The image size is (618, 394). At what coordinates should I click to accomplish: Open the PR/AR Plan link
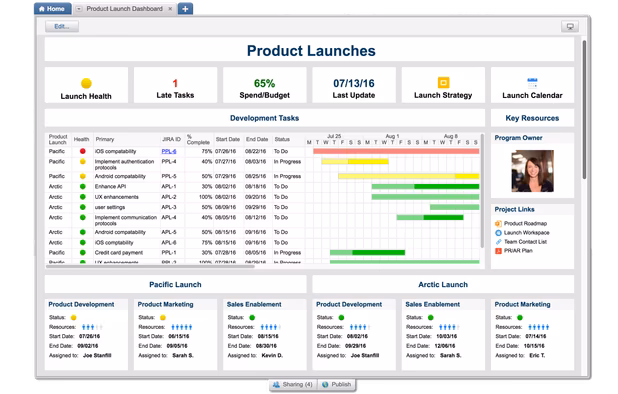pos(518,251)
